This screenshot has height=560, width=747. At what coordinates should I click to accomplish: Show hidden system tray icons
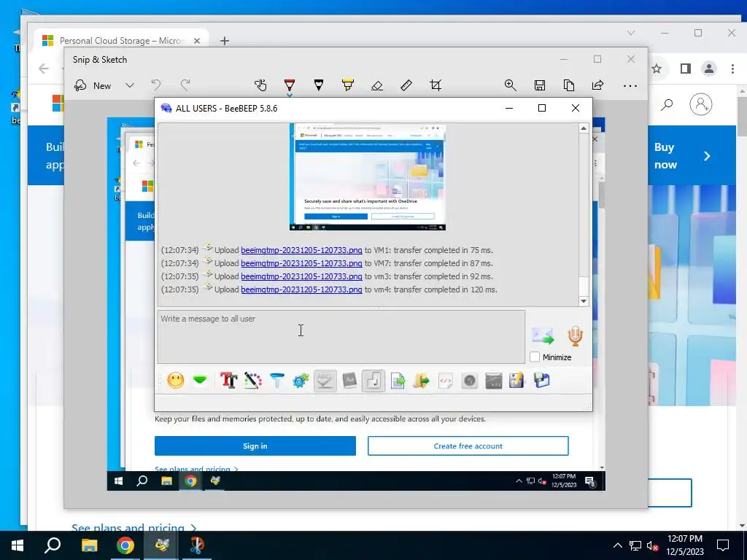(x=617, y=545)
